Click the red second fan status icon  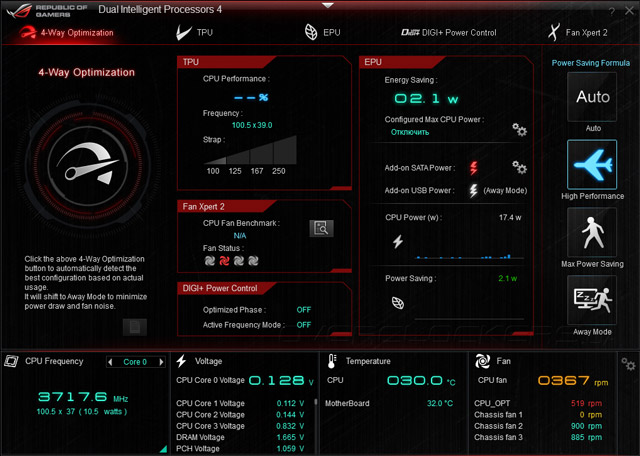pyautogui.click(x=224, y=261)
